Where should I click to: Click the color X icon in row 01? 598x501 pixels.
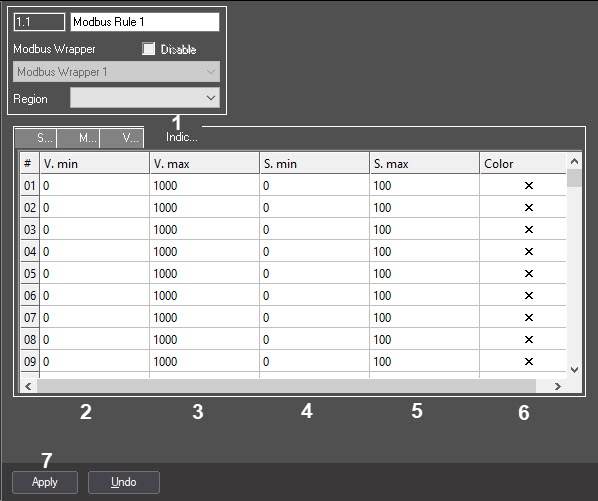tap(529, 186)
